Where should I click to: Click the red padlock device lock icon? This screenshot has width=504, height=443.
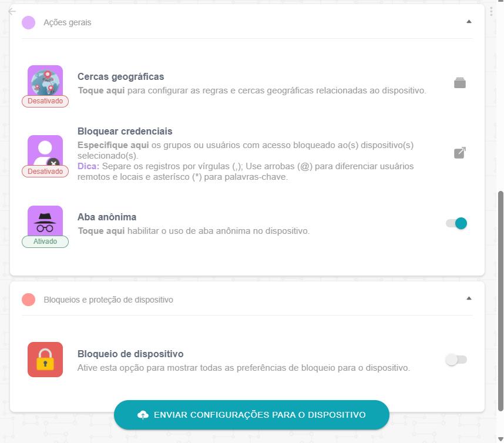click(x=45, y=360)
